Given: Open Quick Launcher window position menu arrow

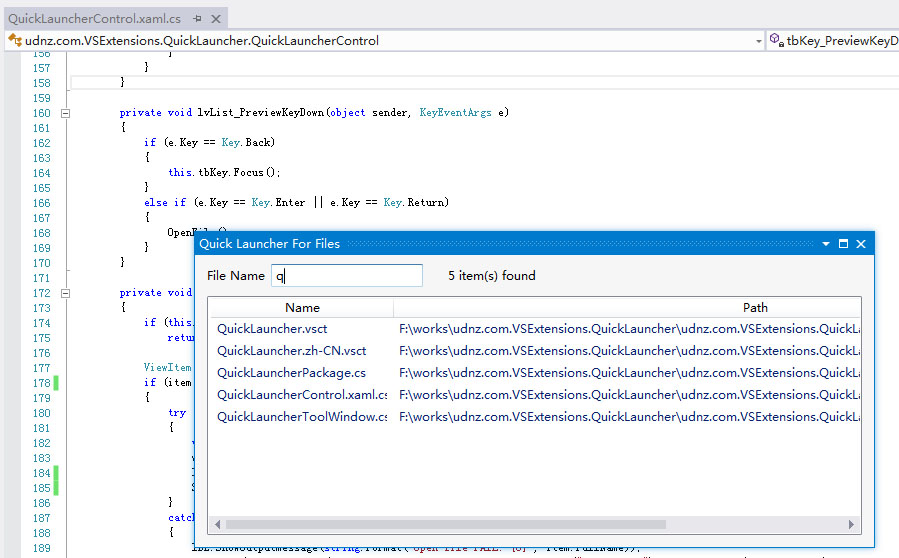Looking at the screenshot, I should (826, 244).
